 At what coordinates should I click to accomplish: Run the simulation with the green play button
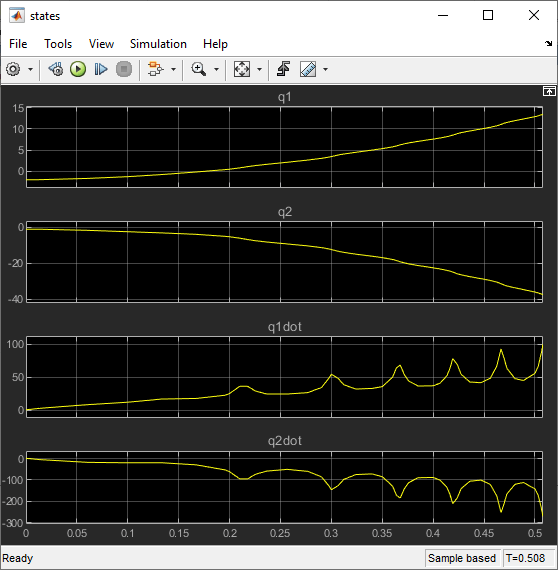coord(78,69)
